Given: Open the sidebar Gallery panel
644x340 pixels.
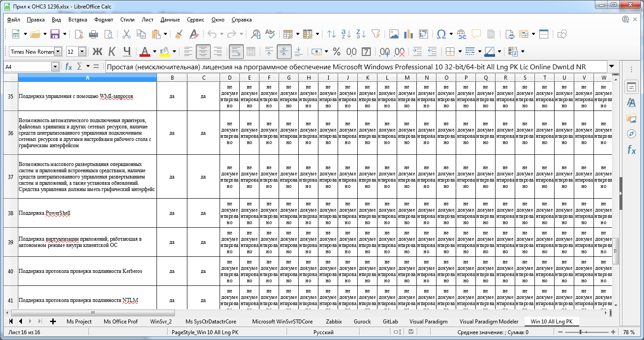Looking at the screenshot, I should tap(631, 118).
